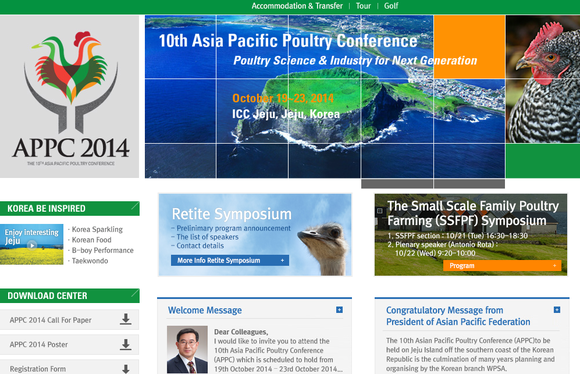Open the KOREA BE INSPIRED section header
The image size is (580, 374).
[x=70, y=208]
